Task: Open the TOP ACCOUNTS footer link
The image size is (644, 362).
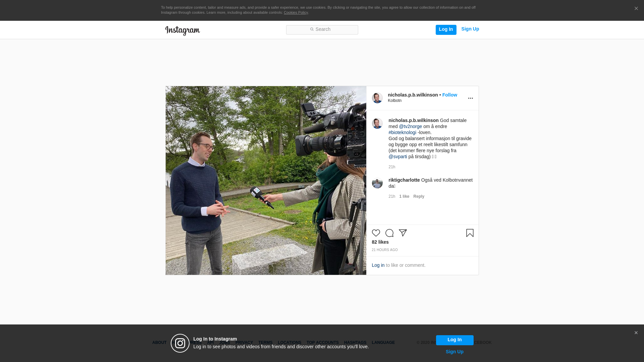Action: tap(322, 343)
